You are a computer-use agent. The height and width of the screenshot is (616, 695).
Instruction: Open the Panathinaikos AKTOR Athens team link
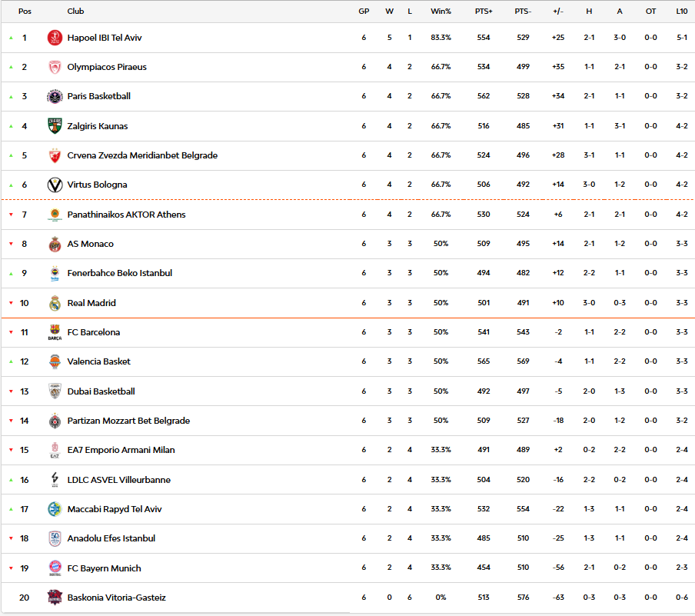pos(126,215)
